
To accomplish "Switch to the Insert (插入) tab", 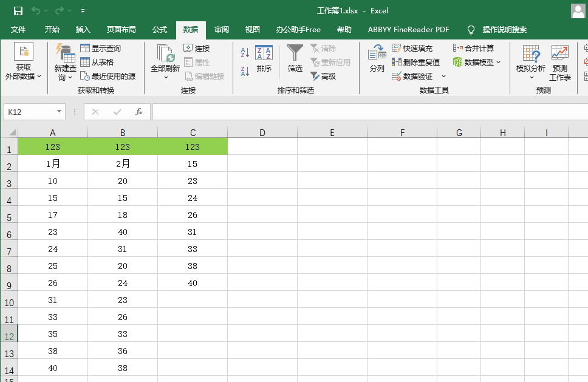I will [83, 30].
